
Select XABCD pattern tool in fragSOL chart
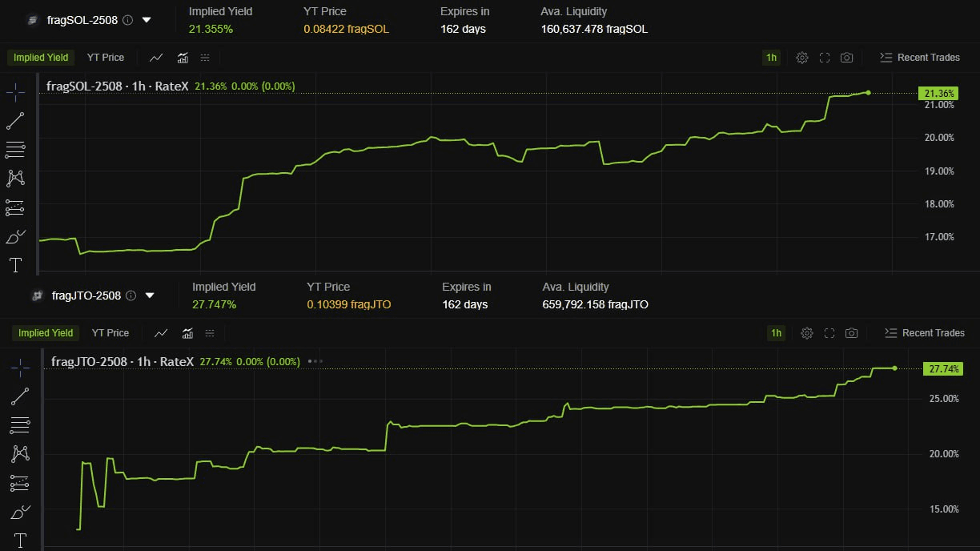point(15,178)
